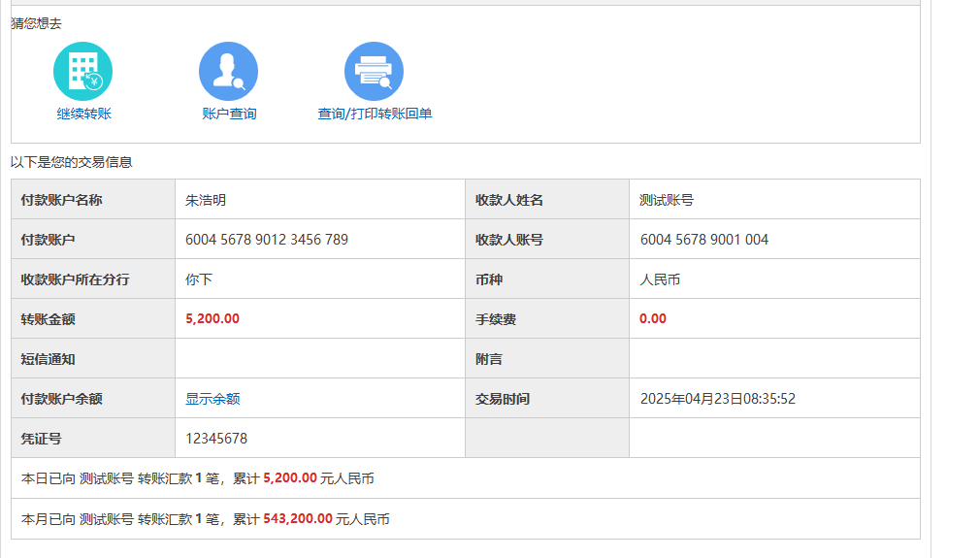
Task: Click the teal continue transfer building icon
Action: 83,71
